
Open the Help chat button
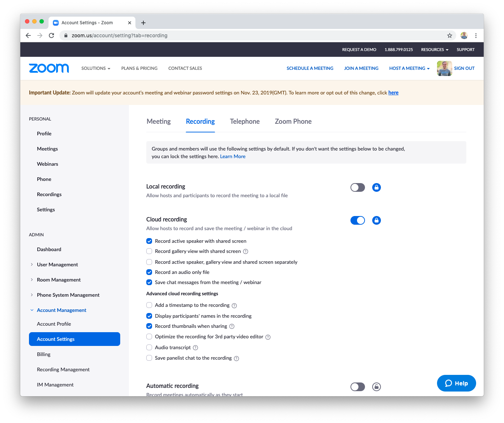[x=456, y=383]
